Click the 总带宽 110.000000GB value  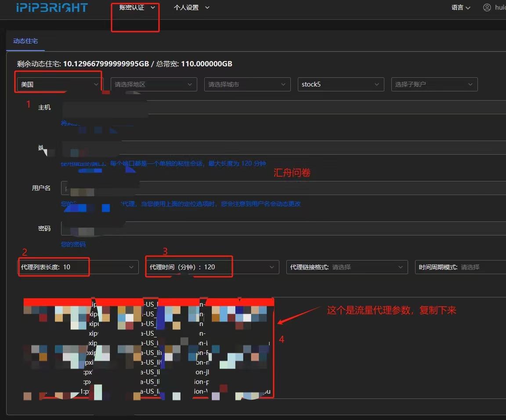pyautogui.click(x=206, y=64)
